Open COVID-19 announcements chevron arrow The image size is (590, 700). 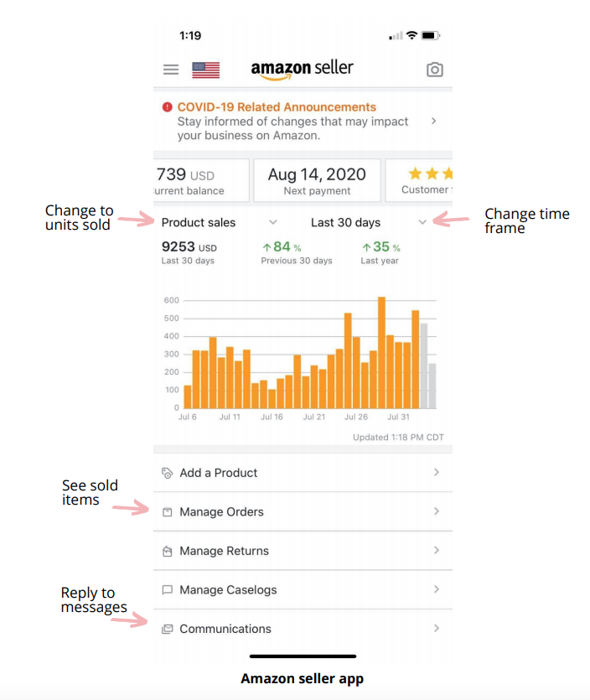pyautogui.click(x=434, y=121)
